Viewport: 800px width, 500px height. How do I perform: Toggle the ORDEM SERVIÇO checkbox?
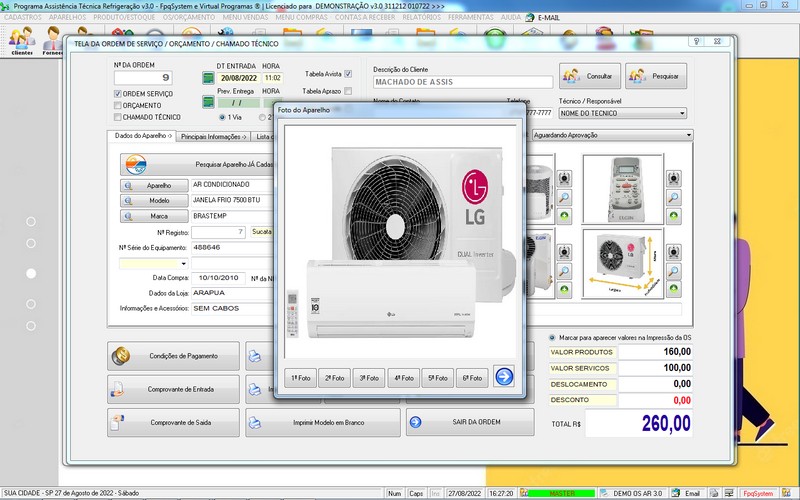click(118, 94)
